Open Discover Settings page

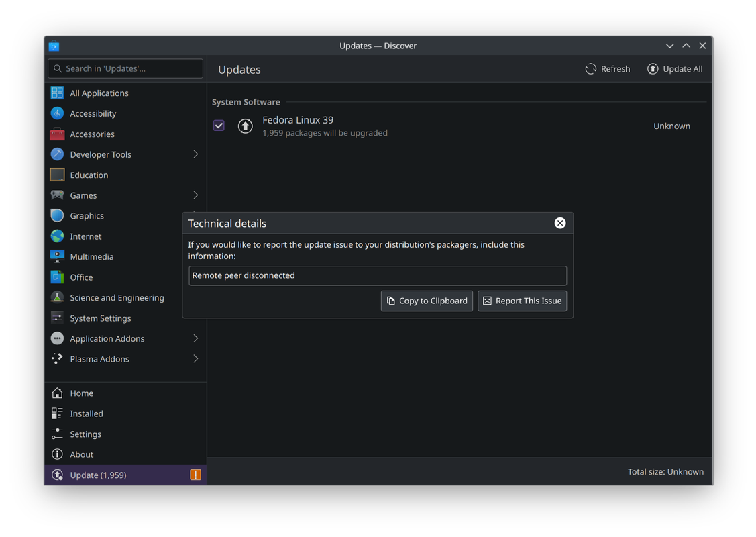125,434
